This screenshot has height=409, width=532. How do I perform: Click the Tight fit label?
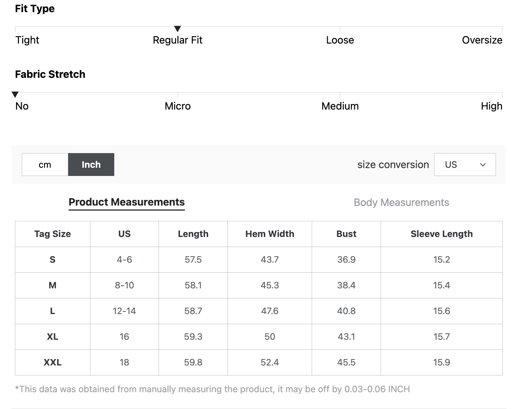(x=27, y=40)
